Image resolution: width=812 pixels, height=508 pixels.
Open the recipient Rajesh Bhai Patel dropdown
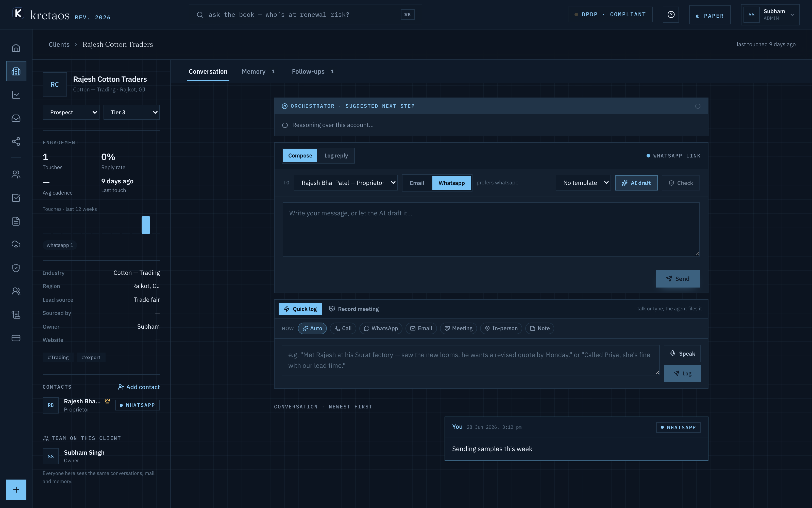click(x=346, y=183)
